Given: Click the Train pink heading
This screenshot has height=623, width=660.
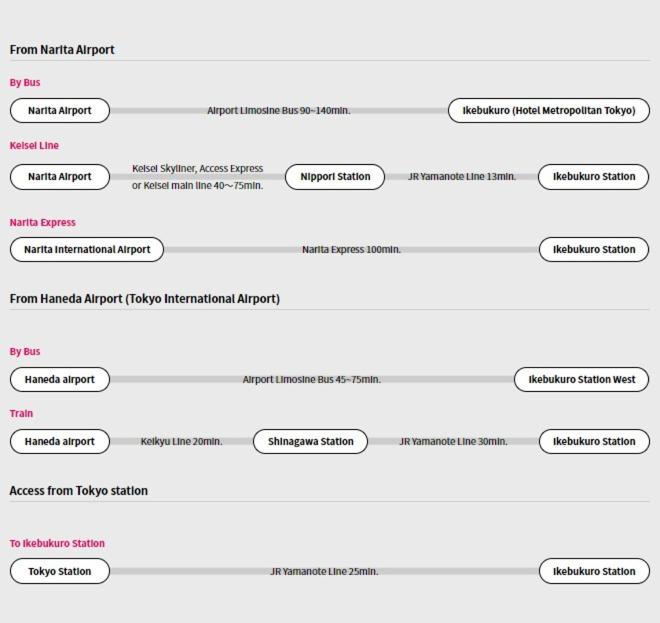Looking at the screenshot, I should (x=21, y=414).
